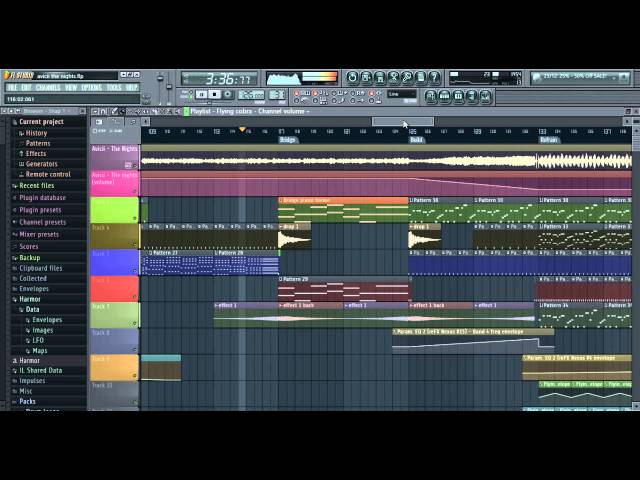Image resolution: width=640 pixels, height=480 pixels.
Task: Open the EDIT menu
Action: (26, 88)
